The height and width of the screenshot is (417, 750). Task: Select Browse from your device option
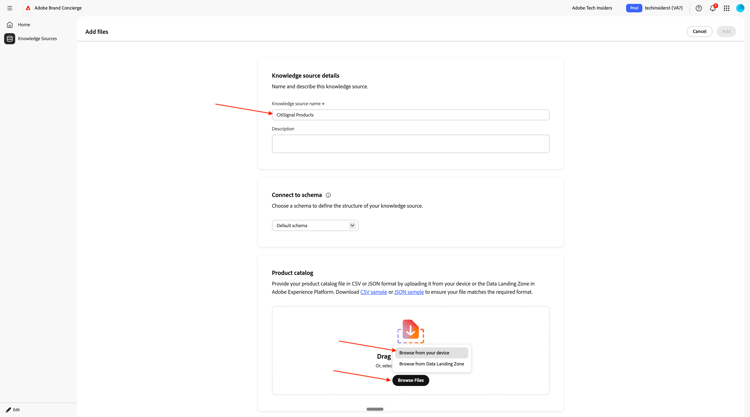(x=431, y=353)
